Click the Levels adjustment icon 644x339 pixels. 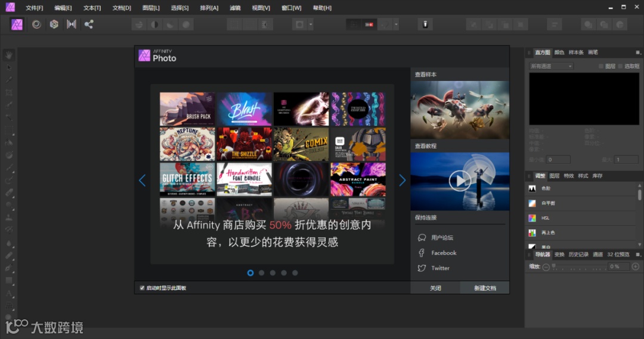point(532,188)
